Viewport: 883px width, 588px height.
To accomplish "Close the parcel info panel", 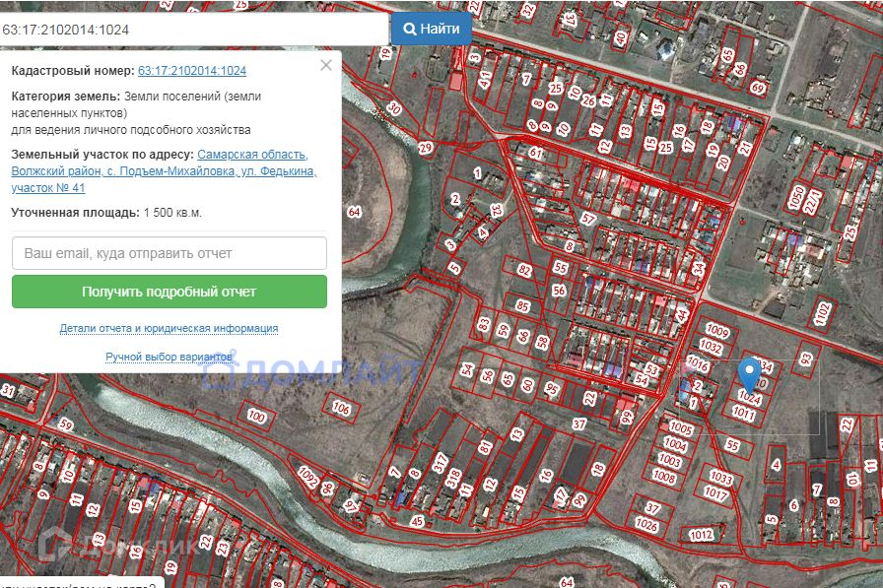I will coord(326,65).
